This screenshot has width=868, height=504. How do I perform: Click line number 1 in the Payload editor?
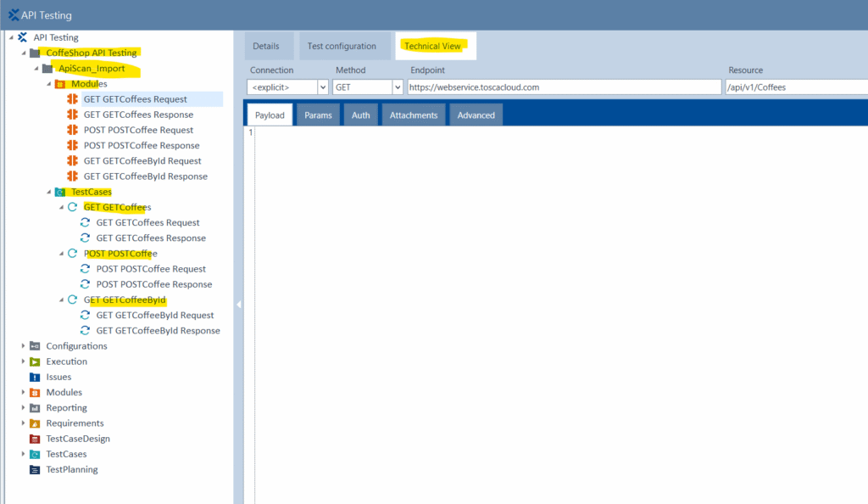[x=250, y=132]
